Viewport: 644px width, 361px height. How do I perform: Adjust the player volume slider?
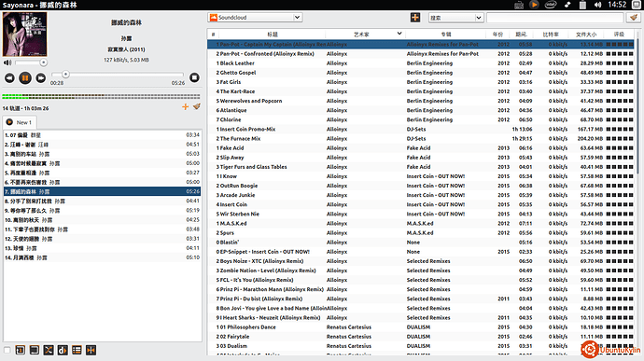[x=31, y=62]
